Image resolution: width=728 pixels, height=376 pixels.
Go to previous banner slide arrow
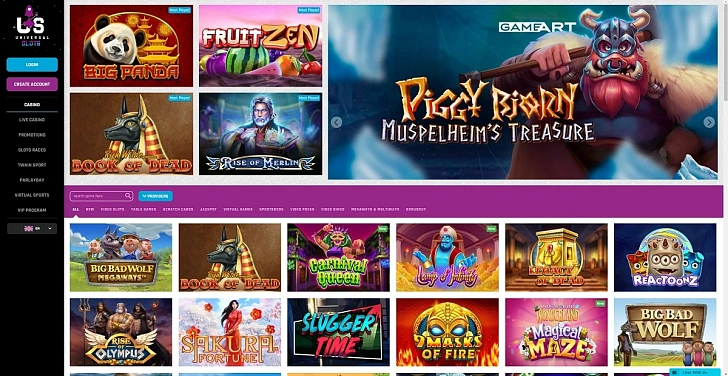pos(337,122)
